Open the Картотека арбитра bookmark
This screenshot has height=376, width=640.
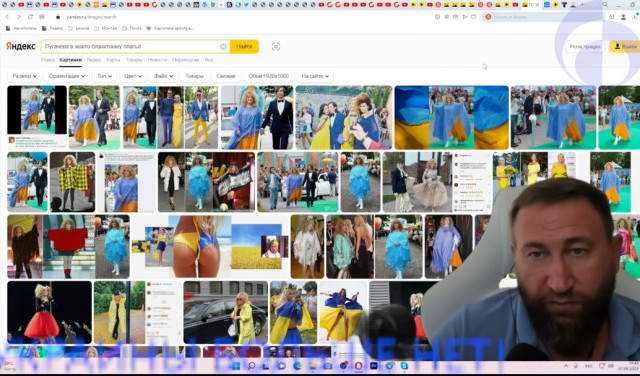pos(170,28)
